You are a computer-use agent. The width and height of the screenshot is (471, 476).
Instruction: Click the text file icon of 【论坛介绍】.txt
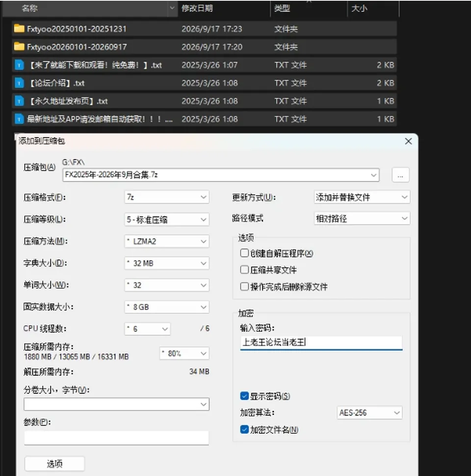19,83
